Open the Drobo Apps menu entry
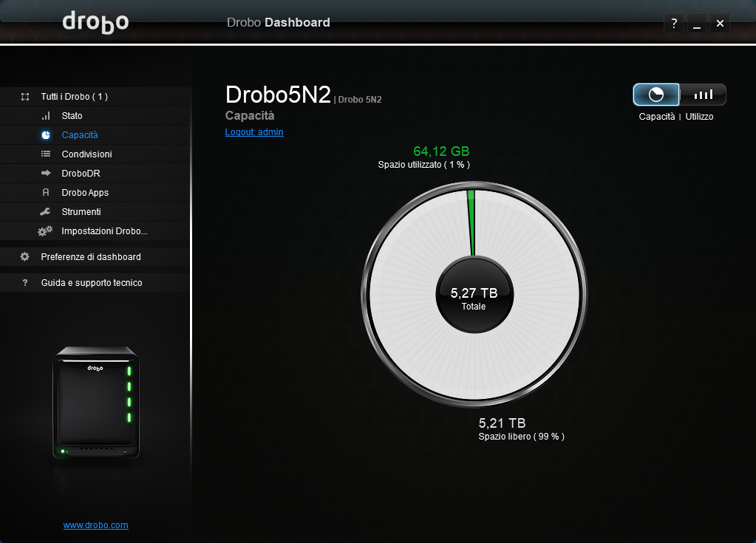 point(85,193)
